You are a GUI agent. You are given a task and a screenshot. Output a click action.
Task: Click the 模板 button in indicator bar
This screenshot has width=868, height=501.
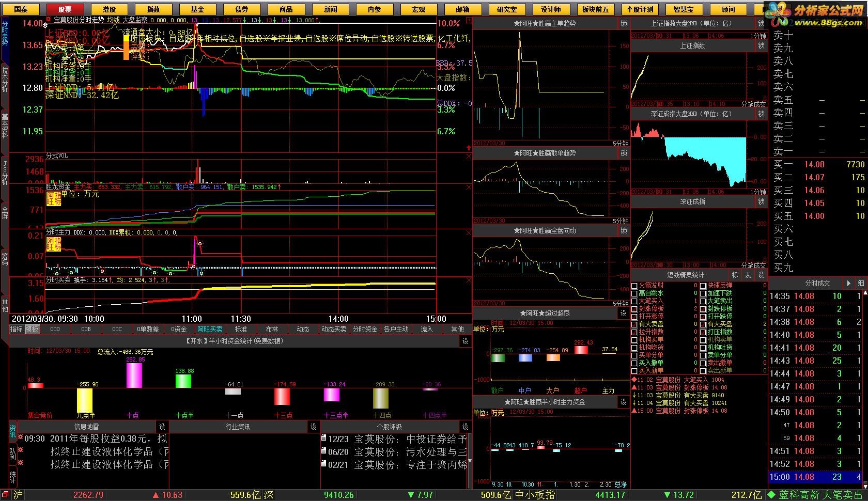[32, 329]
